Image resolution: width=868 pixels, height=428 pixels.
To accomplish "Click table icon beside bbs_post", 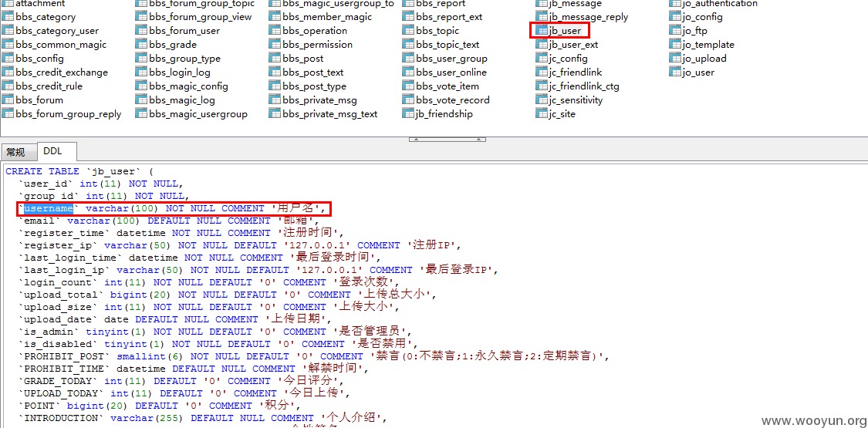I will pos(275,59).
